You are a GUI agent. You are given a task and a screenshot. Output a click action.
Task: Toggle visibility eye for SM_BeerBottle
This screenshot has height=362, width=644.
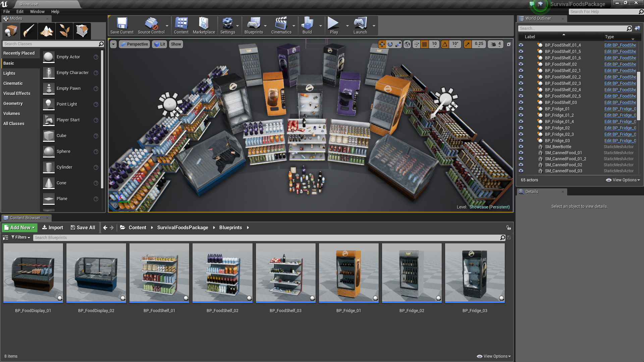pyautogui.click(x=521, y=146)
